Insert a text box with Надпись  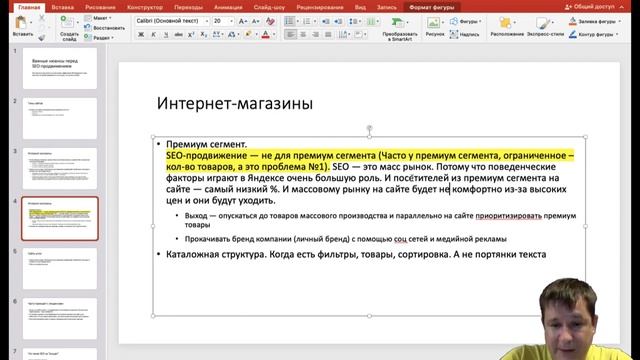[x=464, y=34]
